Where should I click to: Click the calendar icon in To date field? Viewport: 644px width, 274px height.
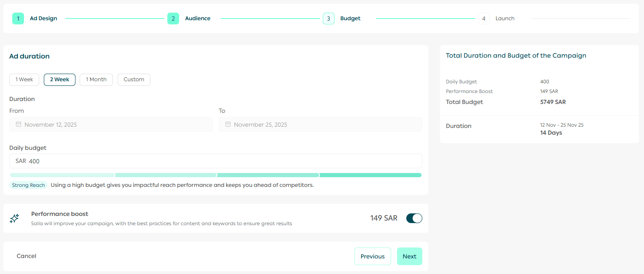pos(228,125)
